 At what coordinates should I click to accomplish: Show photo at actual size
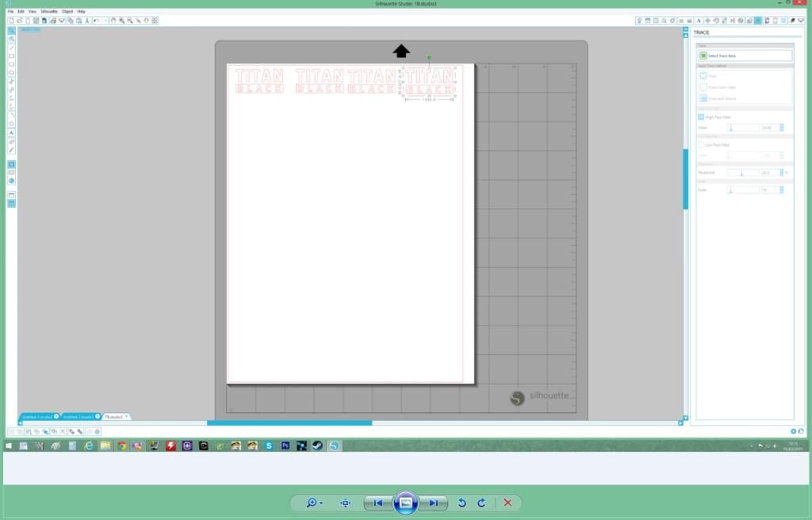(x=346, y=503)
